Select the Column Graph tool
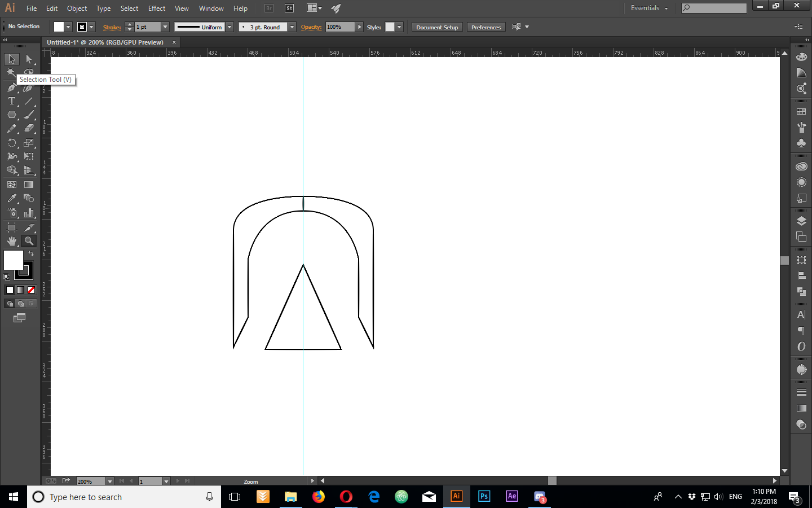 (29, 213)
